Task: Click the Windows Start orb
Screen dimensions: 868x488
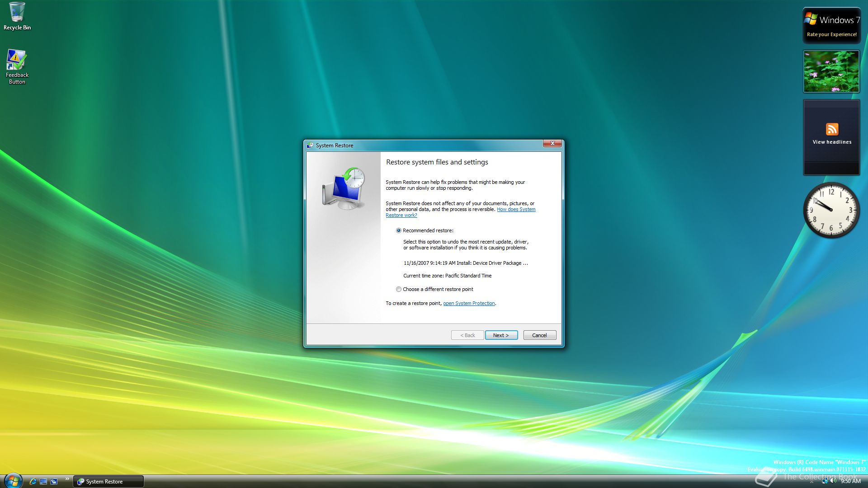Action: (x=13, y=481)
